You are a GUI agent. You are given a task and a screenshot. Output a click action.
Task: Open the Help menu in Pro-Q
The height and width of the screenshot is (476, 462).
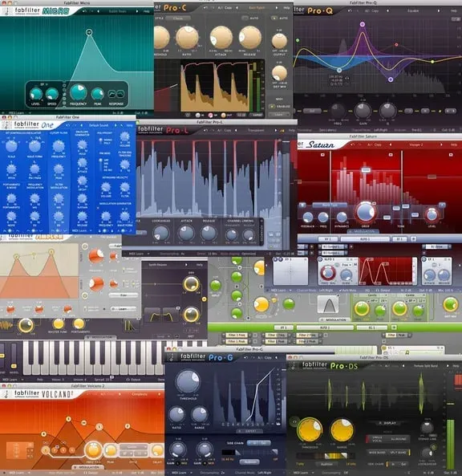coord(454,10)
